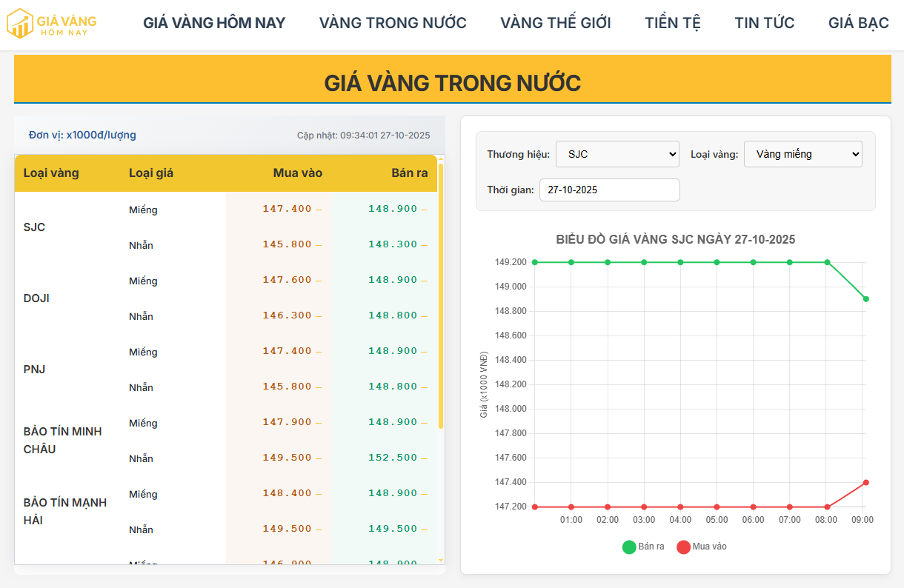Visit the GIÁ BẠC silver price page
This screenshot has height=588, width=904.
click(x=858, y=23)
